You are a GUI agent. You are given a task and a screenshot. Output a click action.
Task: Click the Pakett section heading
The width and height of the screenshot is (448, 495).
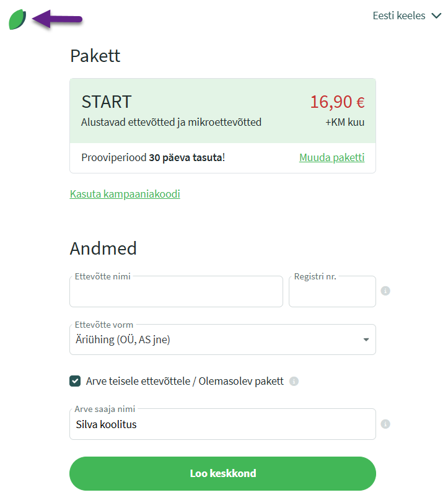pyautogui.click(x=95, y=56)
